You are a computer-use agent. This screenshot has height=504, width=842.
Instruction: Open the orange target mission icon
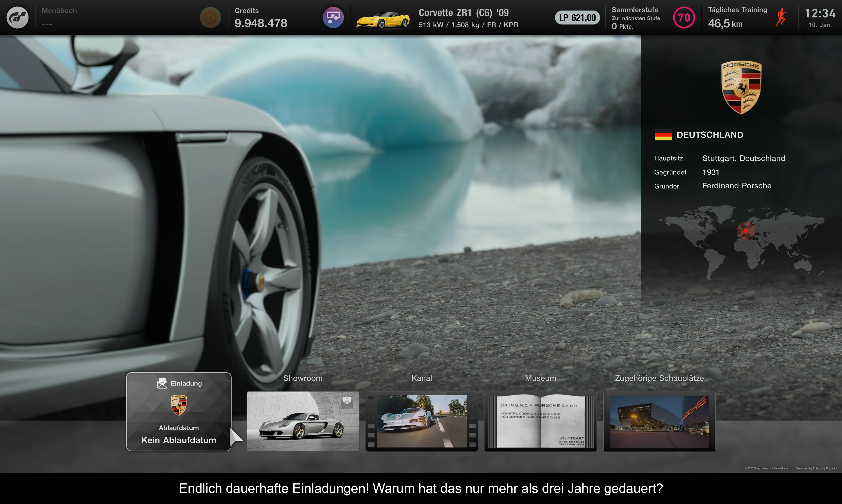(x=210, y=17)
